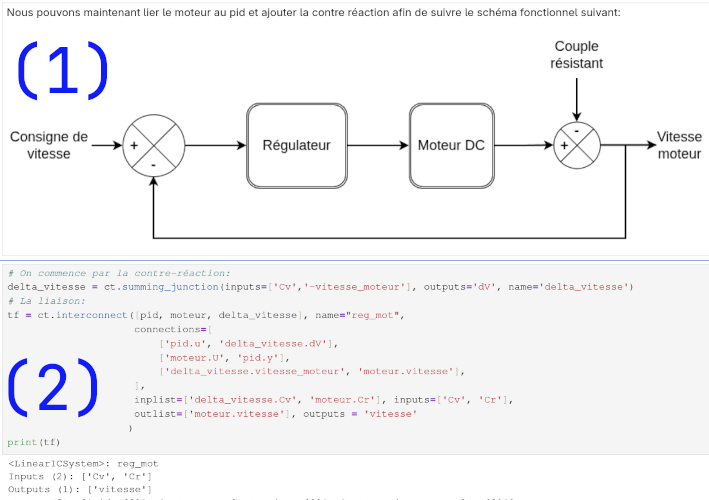Image resolution: width=709 pixels, height=500 pixels.
Task: Click the "tf =" variable assignment
Action: coord(19,315)
